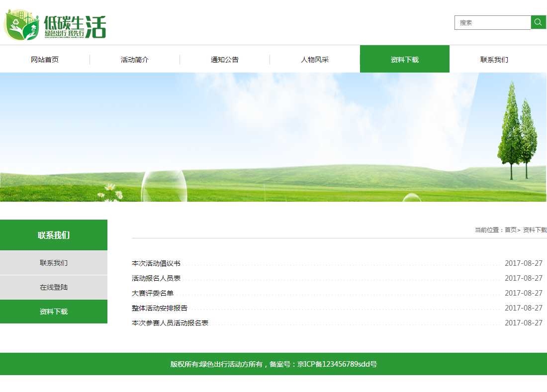
Task: Navigate to 联系我们 in the top menu
Action: [494, 60]
